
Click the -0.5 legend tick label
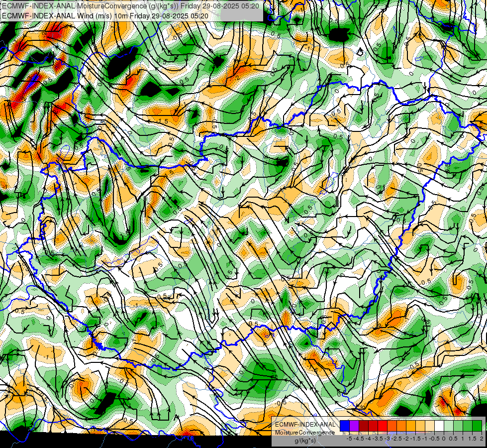(x=434, y=439)
